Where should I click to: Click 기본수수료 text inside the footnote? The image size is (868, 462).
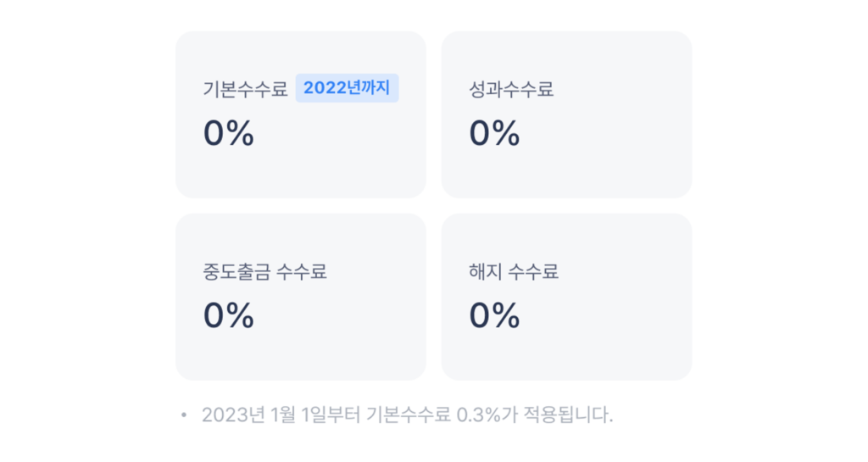coord(409,415)
